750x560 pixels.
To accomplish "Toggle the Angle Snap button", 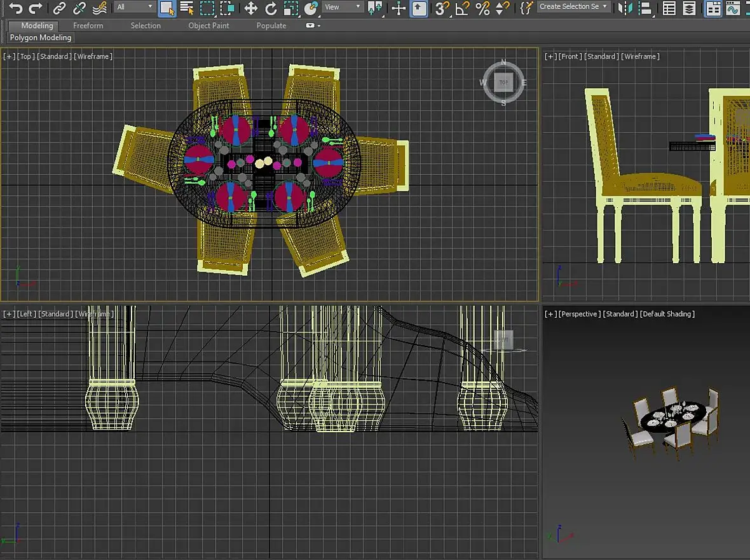I will (462, 8).
